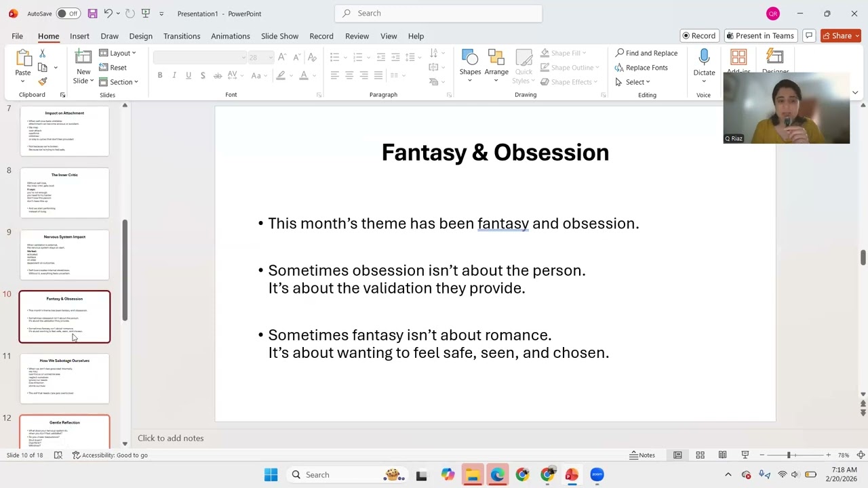Open Accessibility: Good to go checker
This screenshot has height=488, width=868.
point(110,455)
